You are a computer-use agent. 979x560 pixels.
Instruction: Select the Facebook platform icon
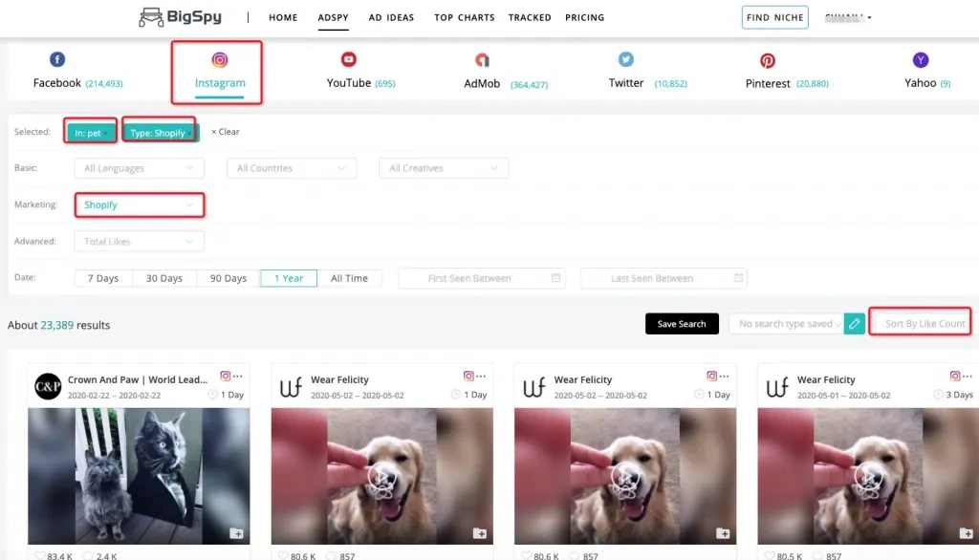(56, 58)
